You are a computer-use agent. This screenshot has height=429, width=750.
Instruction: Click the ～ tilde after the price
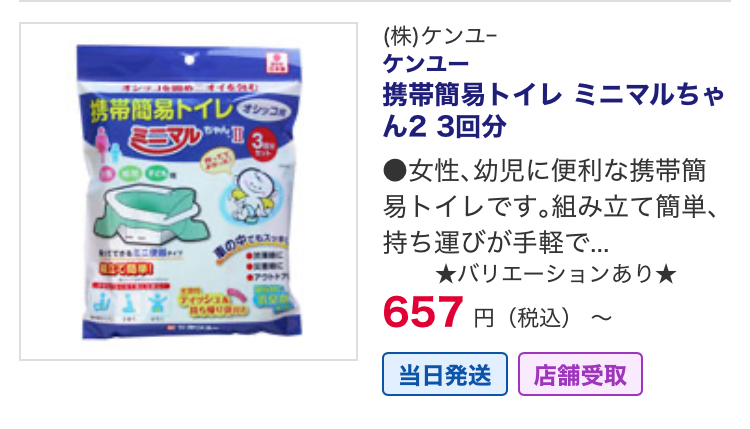602,318
